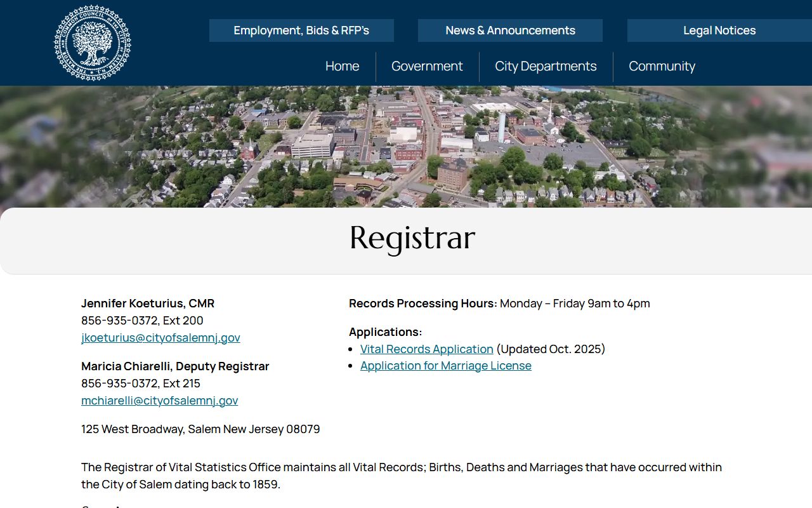Screen dimensions: 812x508
Task: Email jkoeturius@cityofsalemnj.gov link
Action: point(160,338)
